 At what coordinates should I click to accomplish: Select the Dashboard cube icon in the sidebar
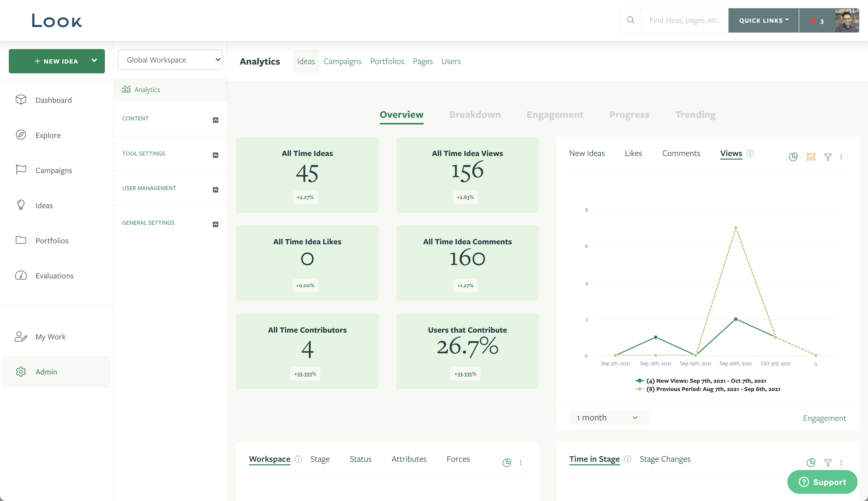tap(21, 99)
